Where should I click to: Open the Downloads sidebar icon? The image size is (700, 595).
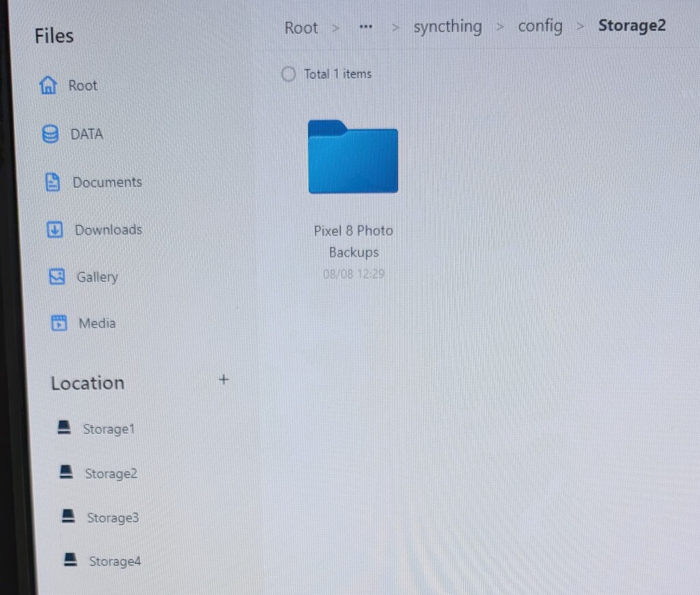pos(54,230)
